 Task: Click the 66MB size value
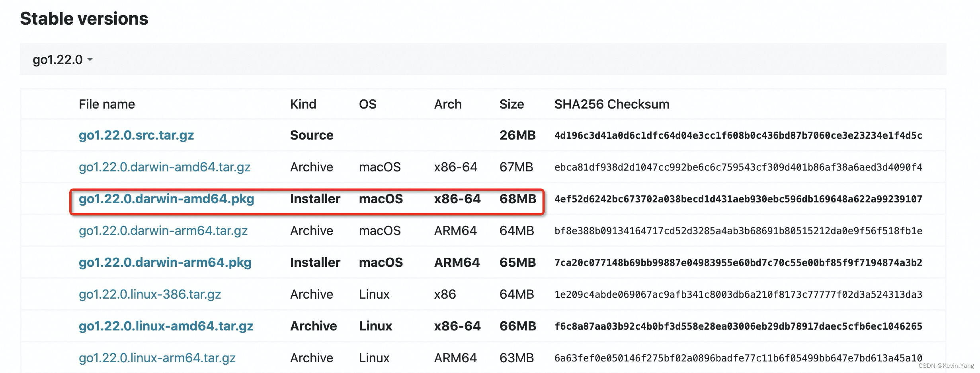(518, 326)
